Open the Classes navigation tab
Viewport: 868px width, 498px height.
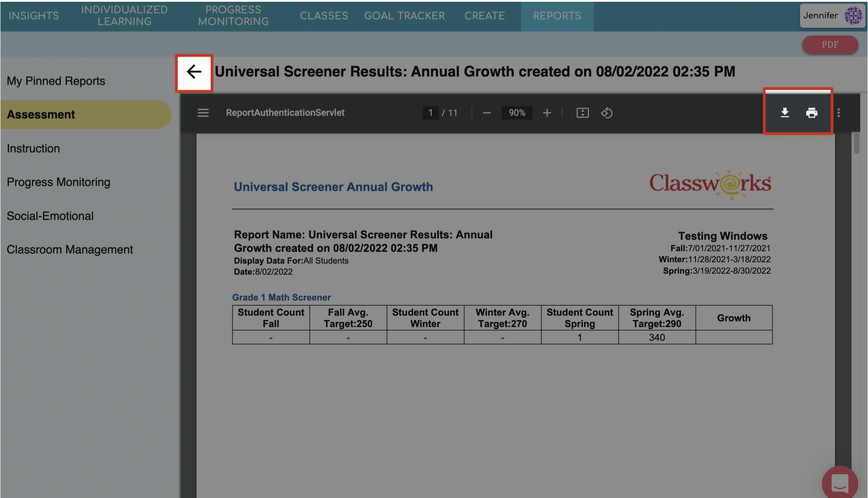(323, 16)
